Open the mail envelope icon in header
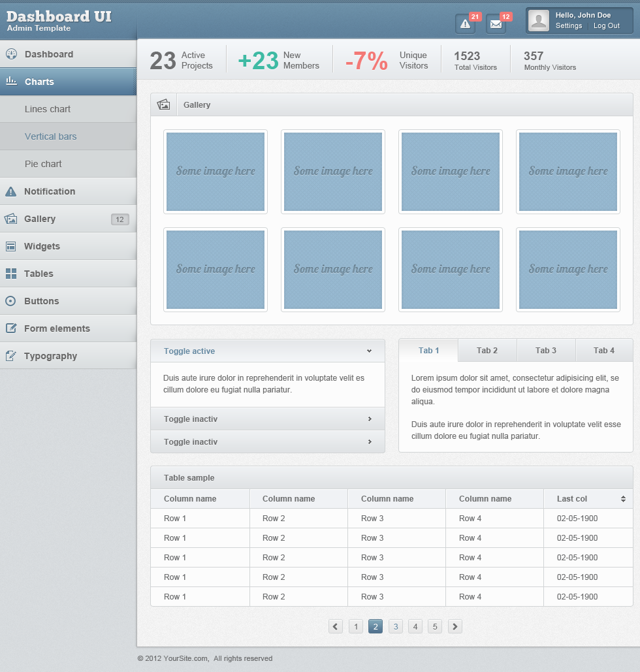 tap(496, 24)
